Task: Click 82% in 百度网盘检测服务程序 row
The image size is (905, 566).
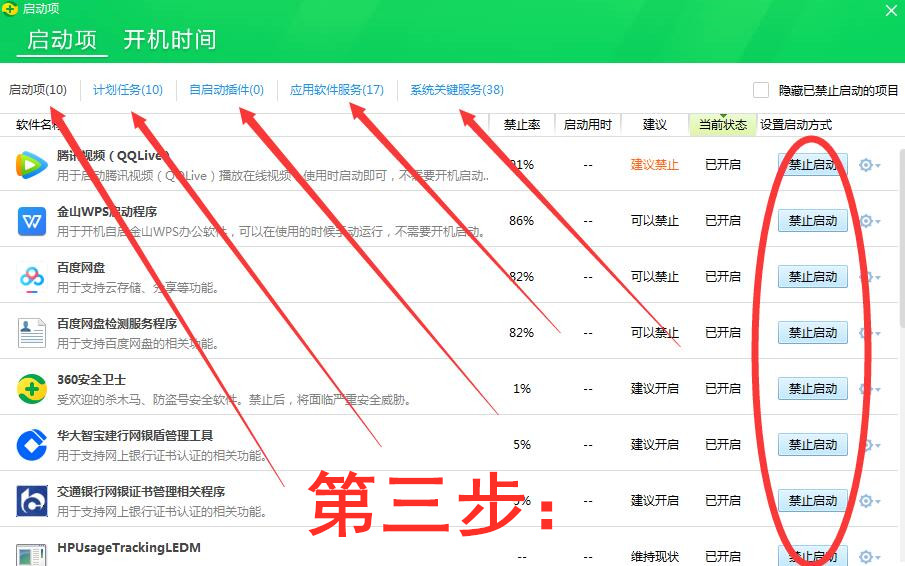Action: (x=521, y=333)
